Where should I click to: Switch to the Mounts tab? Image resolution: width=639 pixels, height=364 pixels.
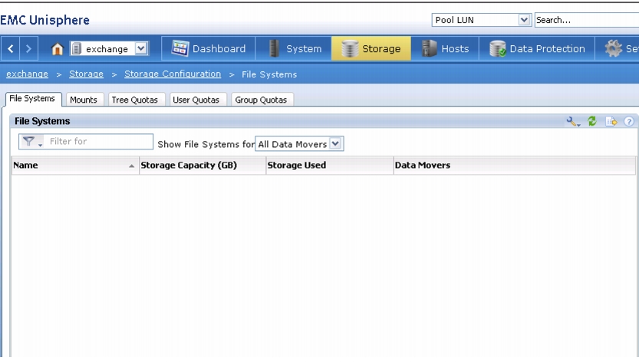pyautogui.click(x=84, y=100)
